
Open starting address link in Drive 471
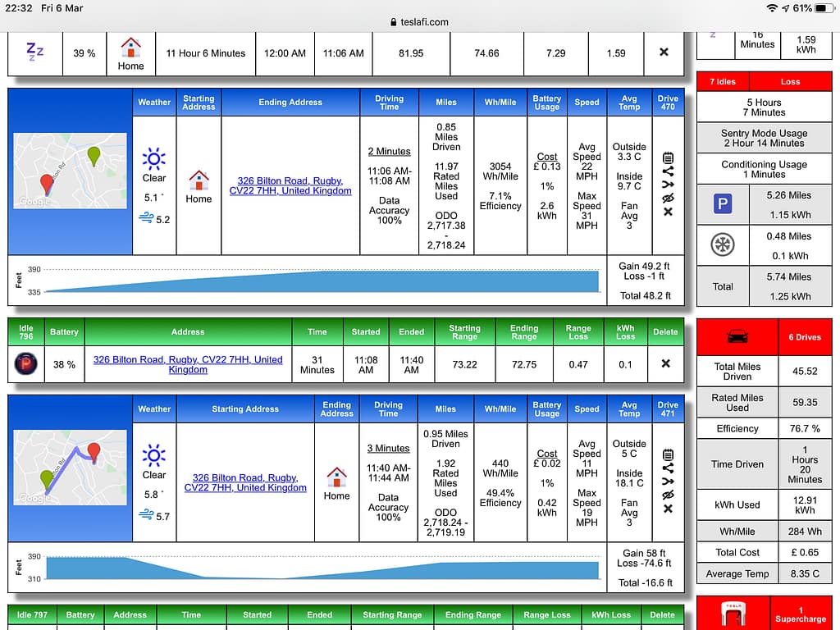point(245,482)
